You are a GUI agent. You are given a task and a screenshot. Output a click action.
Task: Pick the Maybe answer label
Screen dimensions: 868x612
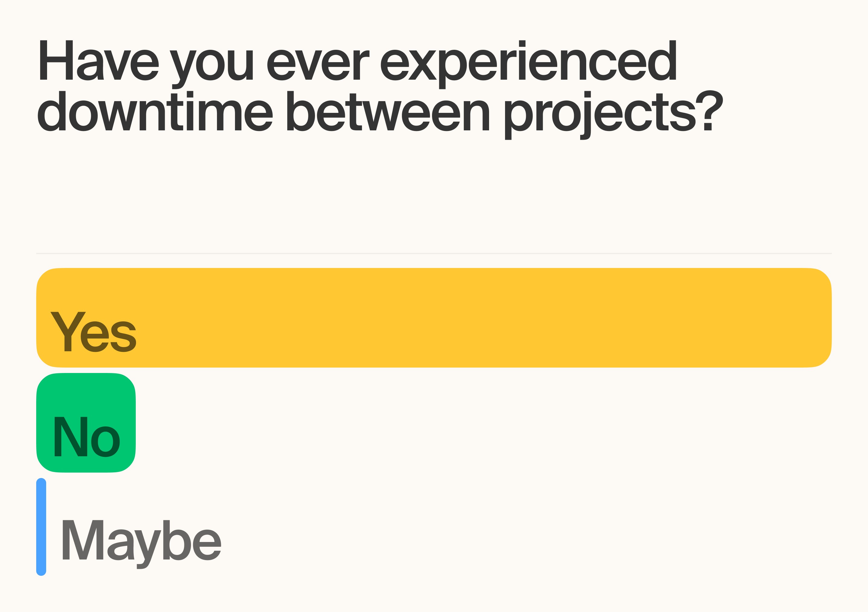tap(141, 544)
